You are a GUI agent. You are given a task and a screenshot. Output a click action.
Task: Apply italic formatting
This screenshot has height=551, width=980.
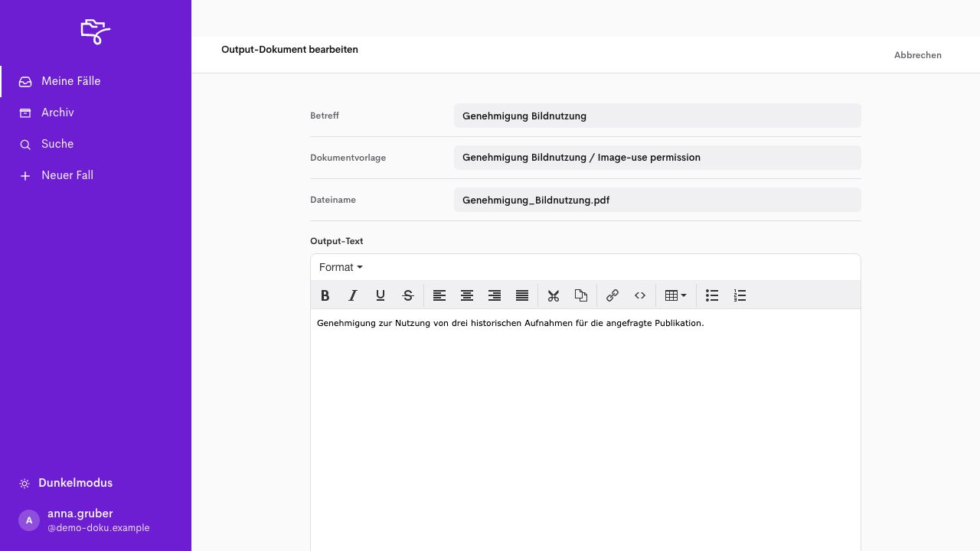(353, 295)
